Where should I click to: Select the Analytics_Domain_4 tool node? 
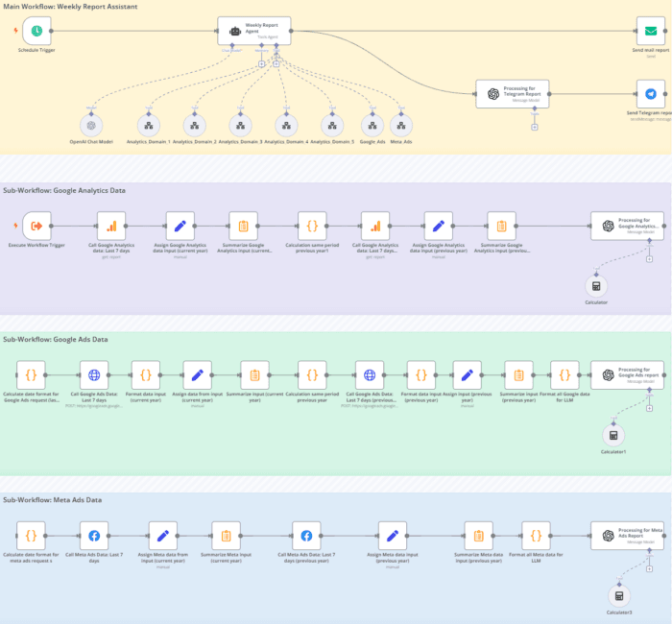point(286,126)
